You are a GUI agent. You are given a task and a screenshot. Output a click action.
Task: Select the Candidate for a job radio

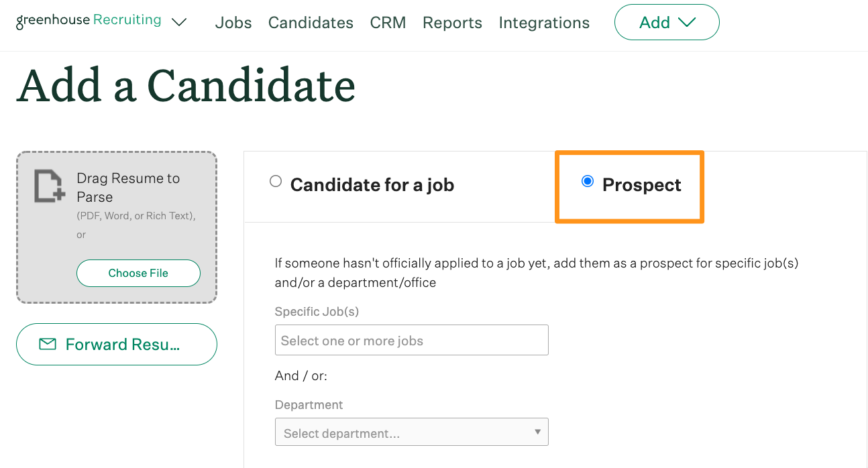click(x=276, y=182)
